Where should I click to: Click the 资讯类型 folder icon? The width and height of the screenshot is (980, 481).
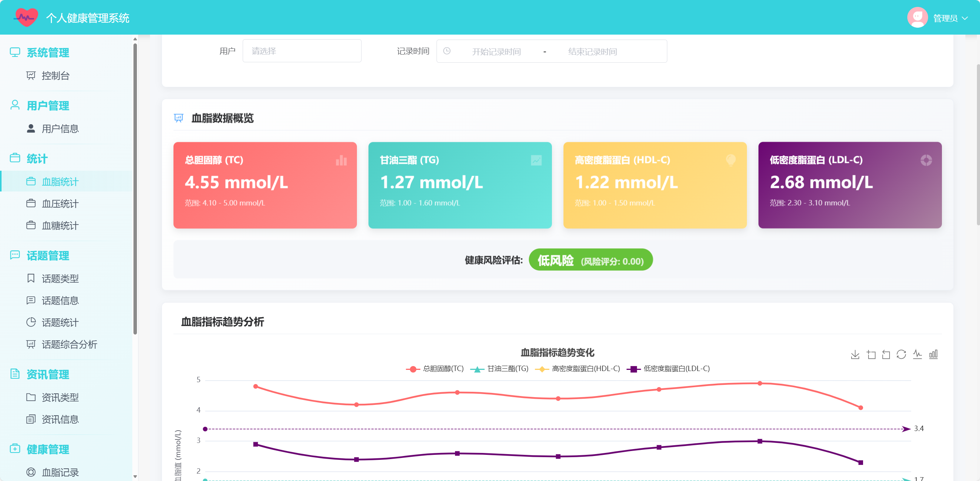click(x=31, y=397)
